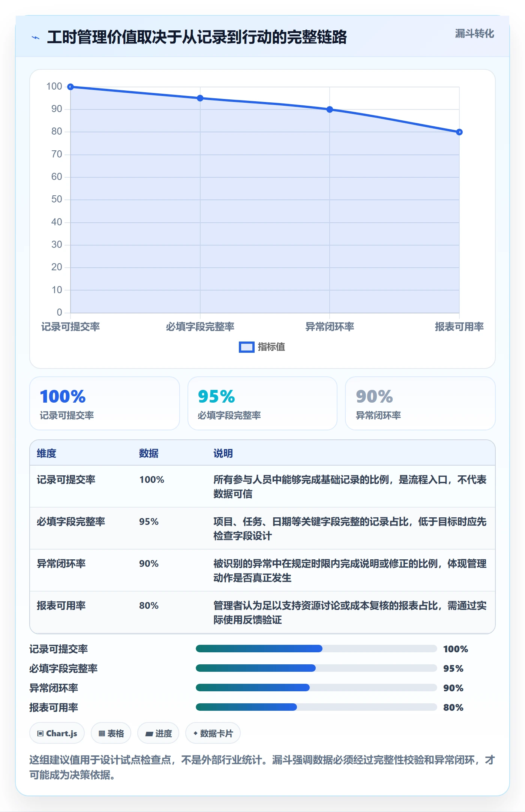The image size is (525, 812).
Task: Click the 必填字段完整率 progress bar
Action: (x=316, y=668)
